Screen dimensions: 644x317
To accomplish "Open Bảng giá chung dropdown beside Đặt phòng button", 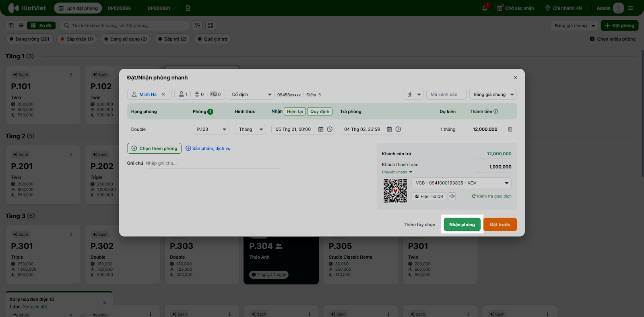I will click(574, 26).
